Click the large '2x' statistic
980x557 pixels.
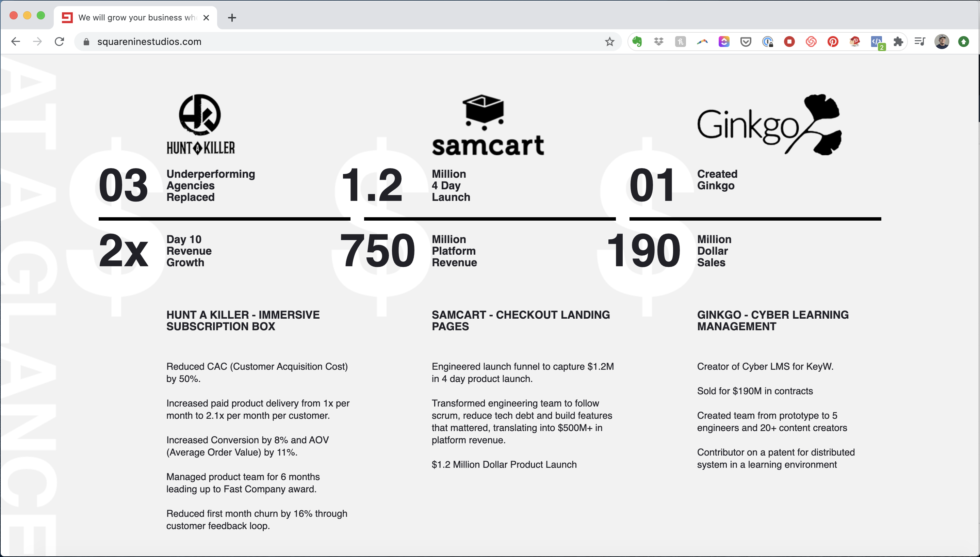click(x=123, y=251)
